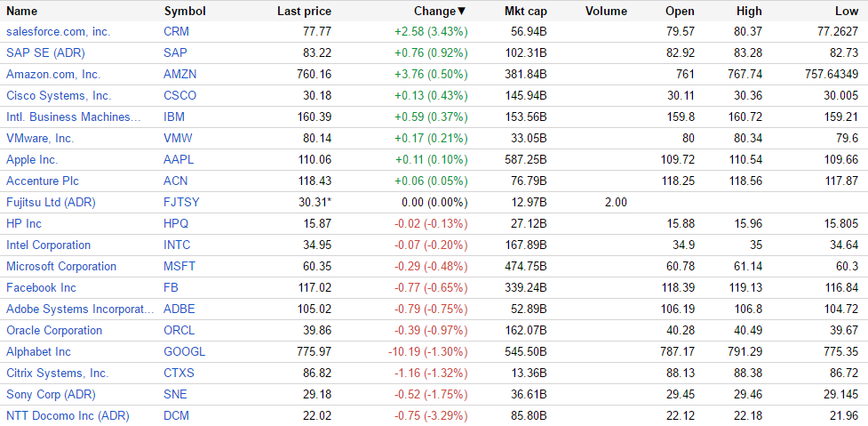Click the INTC ticker symbol link
Image resolution: width=868 pixels, height=426 pixels.
pyautogui.click(x=178, y=245)
